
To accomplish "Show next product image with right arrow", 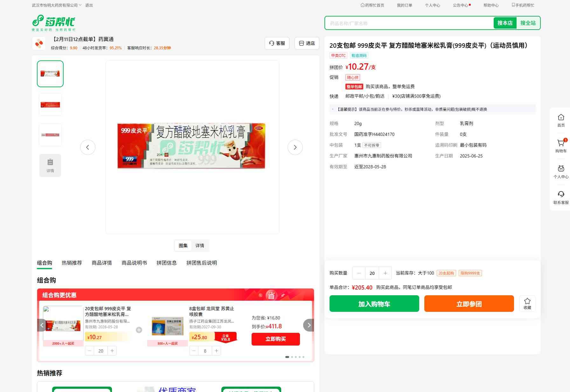I will (295, 147).
